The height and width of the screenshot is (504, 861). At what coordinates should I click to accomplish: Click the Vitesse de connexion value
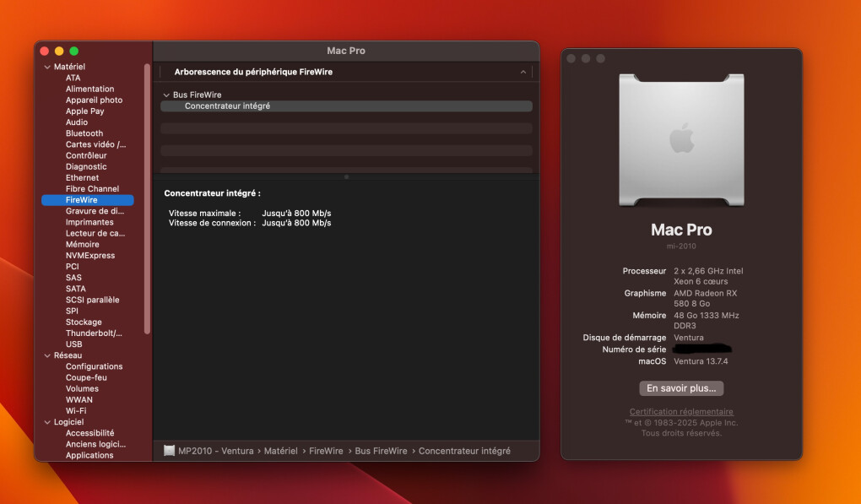click(296, 223)
